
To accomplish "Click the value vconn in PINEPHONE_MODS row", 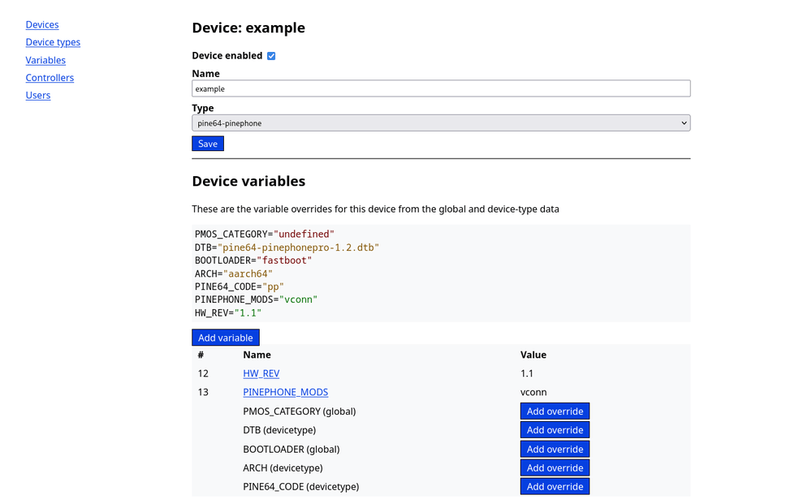I will pyautogui.click(x=533, y=392).
